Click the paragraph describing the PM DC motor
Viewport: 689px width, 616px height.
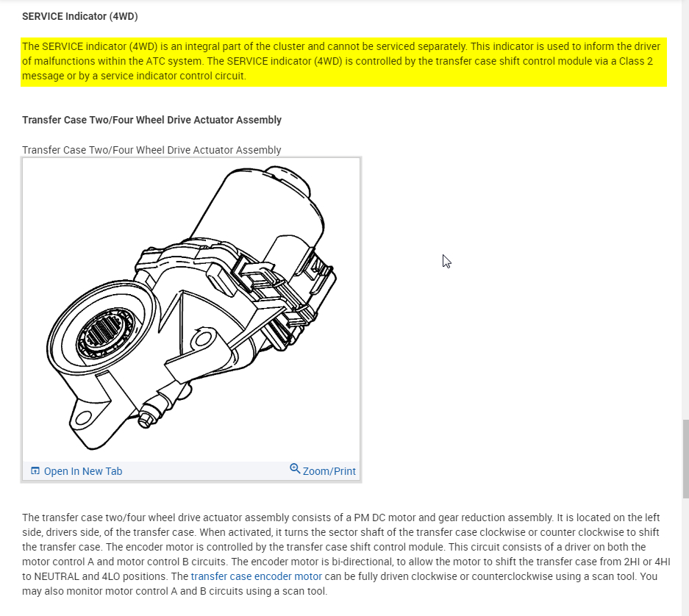pos(346,554)
